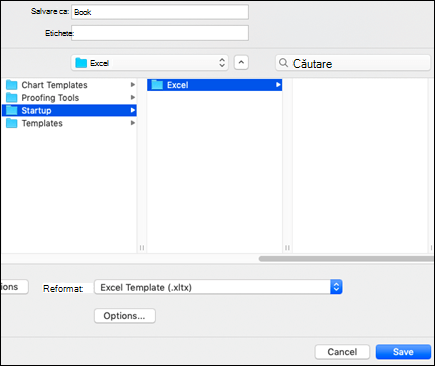Click the Templates folder icon
The height and width of the screenshot is (366, 435).
point(12,123)
